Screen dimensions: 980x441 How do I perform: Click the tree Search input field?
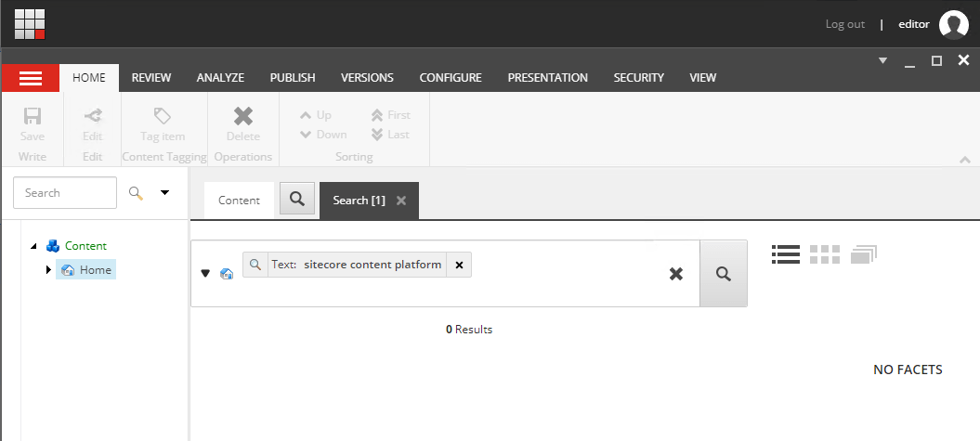coord(65,192)
